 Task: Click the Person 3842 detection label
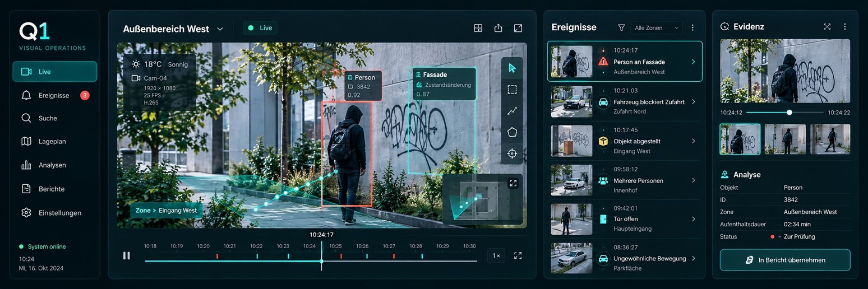click(363, 86)
